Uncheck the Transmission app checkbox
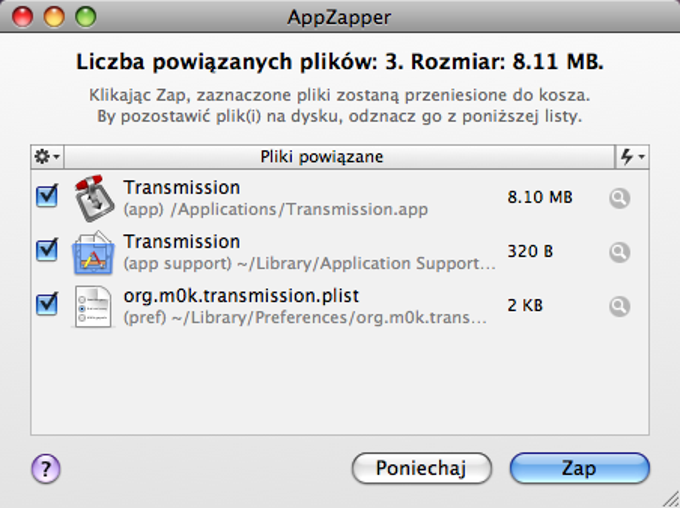The width and height of the screenshot is (680, 508). pos(47,197)
